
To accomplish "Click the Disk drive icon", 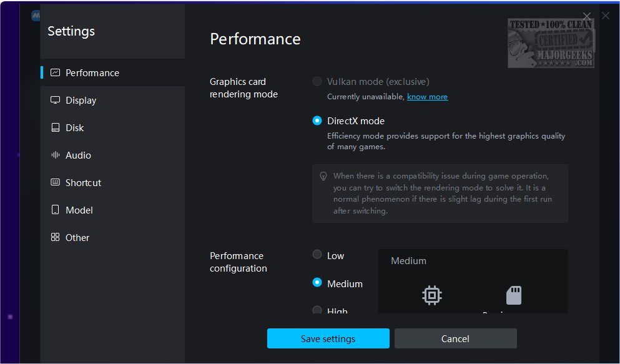I will coord(55,127).
